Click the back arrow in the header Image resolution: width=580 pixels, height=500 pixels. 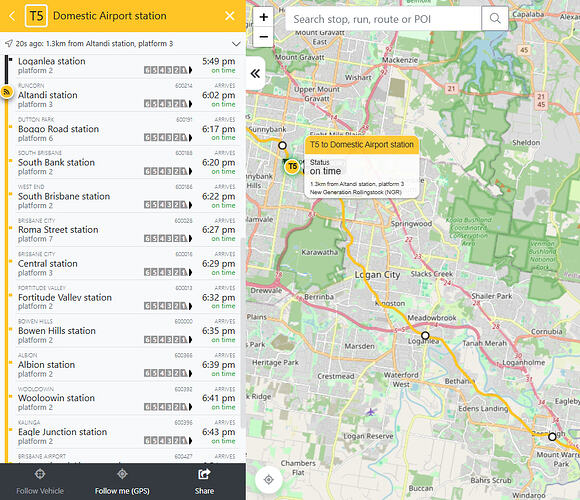click(12, 16)
